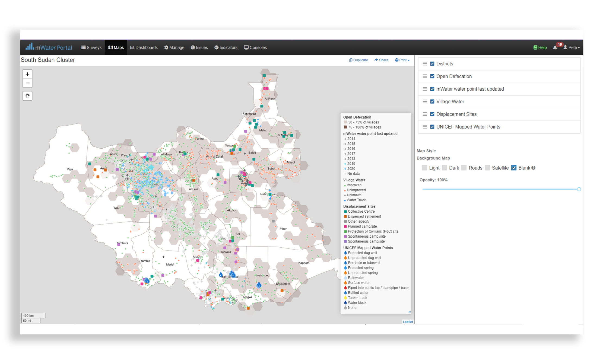Click the 75 - 100% of villages legend entry

[x=362, y=127]
